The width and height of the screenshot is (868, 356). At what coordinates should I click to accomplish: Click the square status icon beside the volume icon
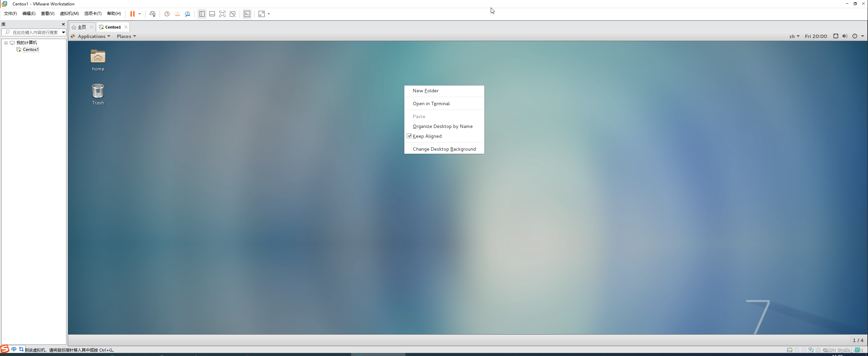click(836, 36)
